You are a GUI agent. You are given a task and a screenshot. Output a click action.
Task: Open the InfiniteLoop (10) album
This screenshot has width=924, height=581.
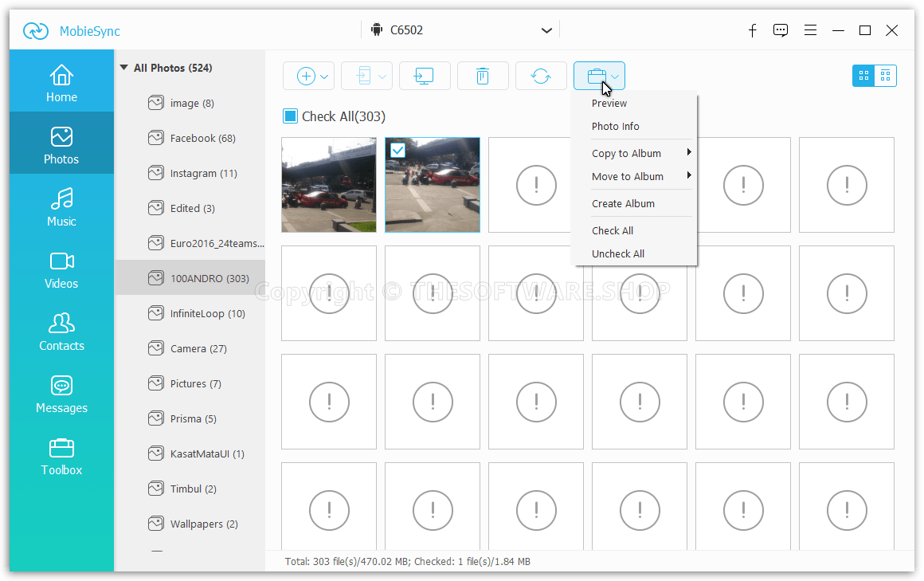(x=190, y=313)
